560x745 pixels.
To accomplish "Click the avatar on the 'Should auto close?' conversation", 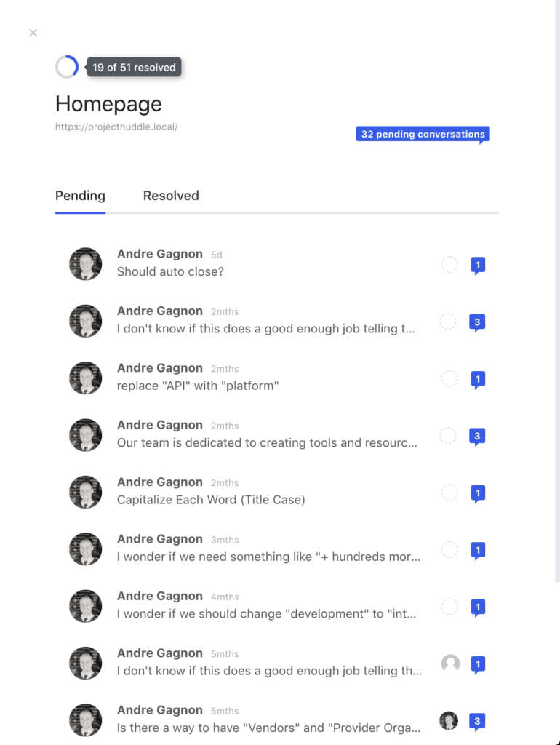I will click(85, 264).
